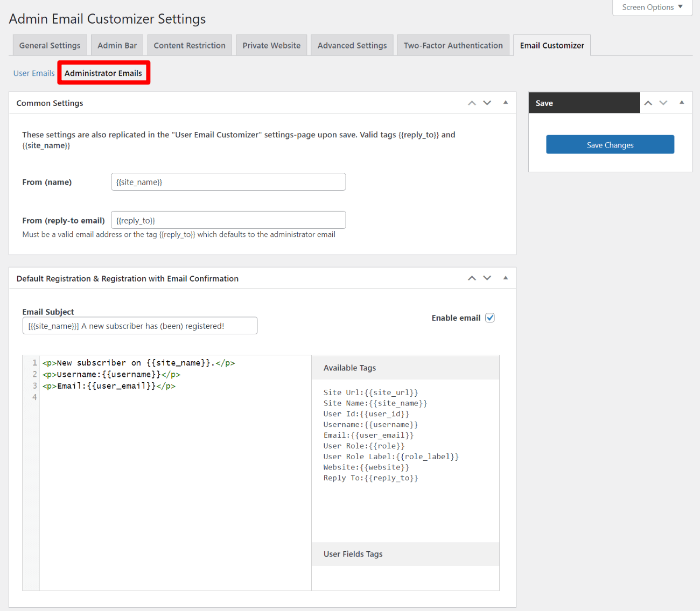Image resolution: width=700 pixels, height=611 pixels.
Task: Select Administrator Emails sub-tab
Action: click(103, 73)
